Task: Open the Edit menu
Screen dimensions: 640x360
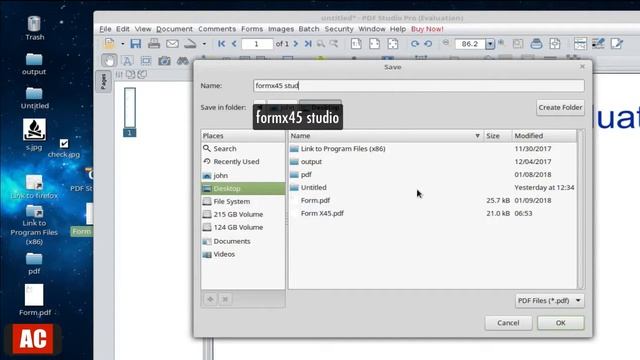Action: [122, 29]
